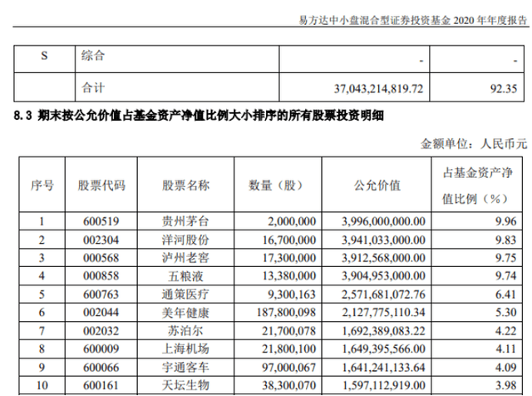This screenshot has width=532, height=396.
Task: Select fair value 3,912,568,000.00
Action: tap(383, 258)
